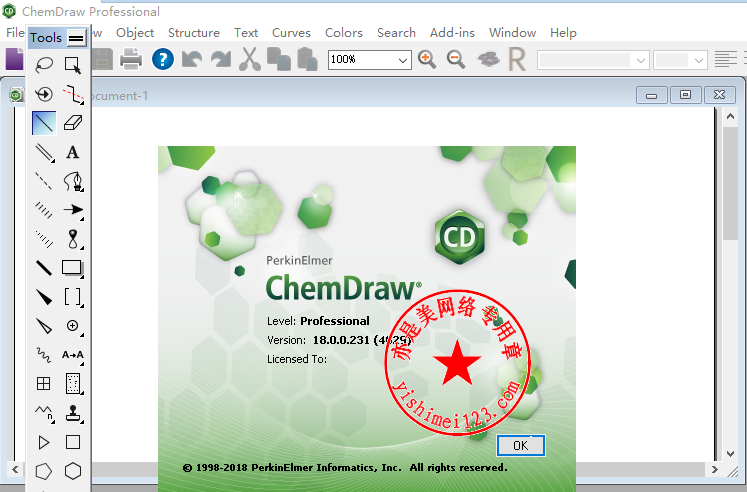Select the Multiple Bonds tool
This screenshot has height=492, width=747.
coord(44,152)
